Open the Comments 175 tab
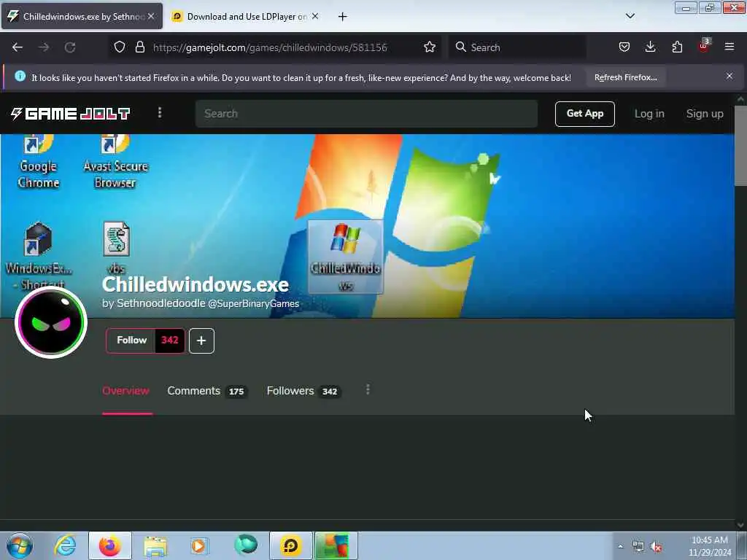Screen dimensions: 747x560 (x=206, y=392)
